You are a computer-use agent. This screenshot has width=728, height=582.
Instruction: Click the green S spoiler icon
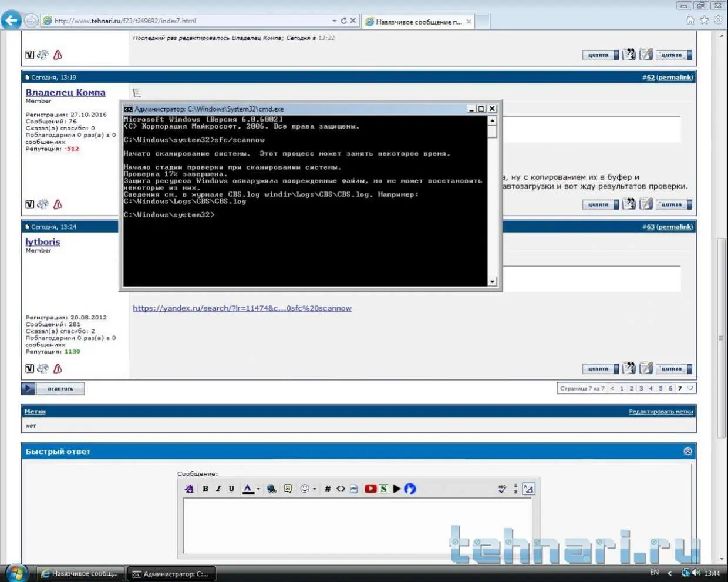pyautogui.click(x=383, y=489)
